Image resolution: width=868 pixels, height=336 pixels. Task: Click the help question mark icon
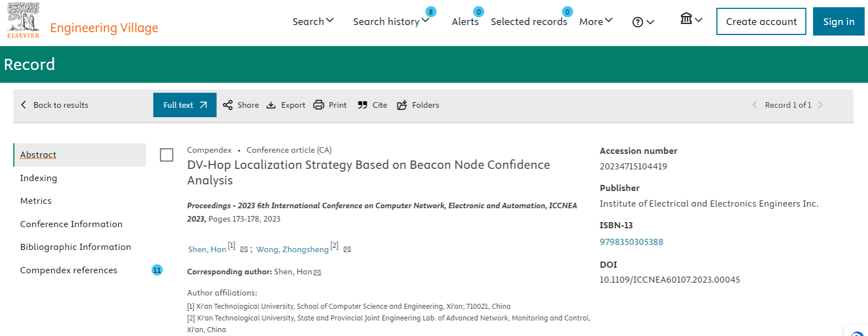click(x=638, y=22)
